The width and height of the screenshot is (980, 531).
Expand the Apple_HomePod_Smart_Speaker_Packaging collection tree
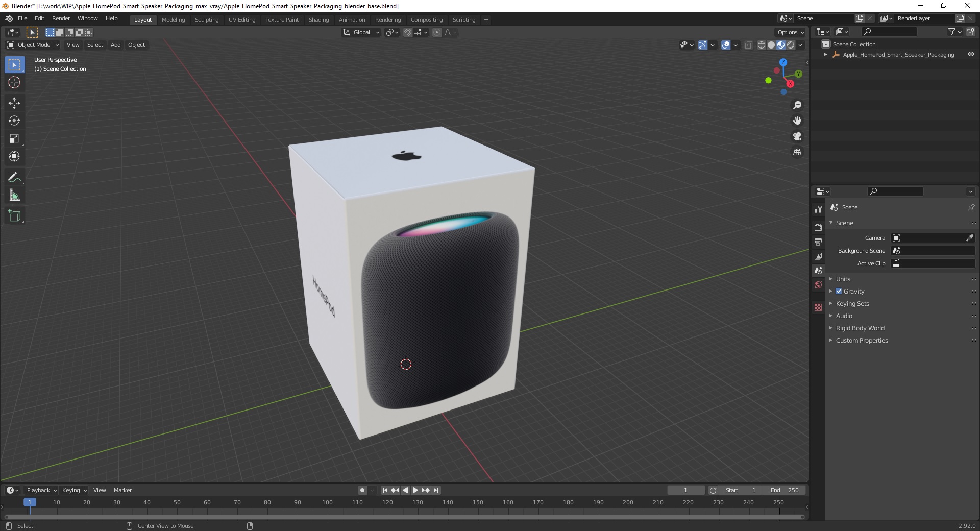826,54
